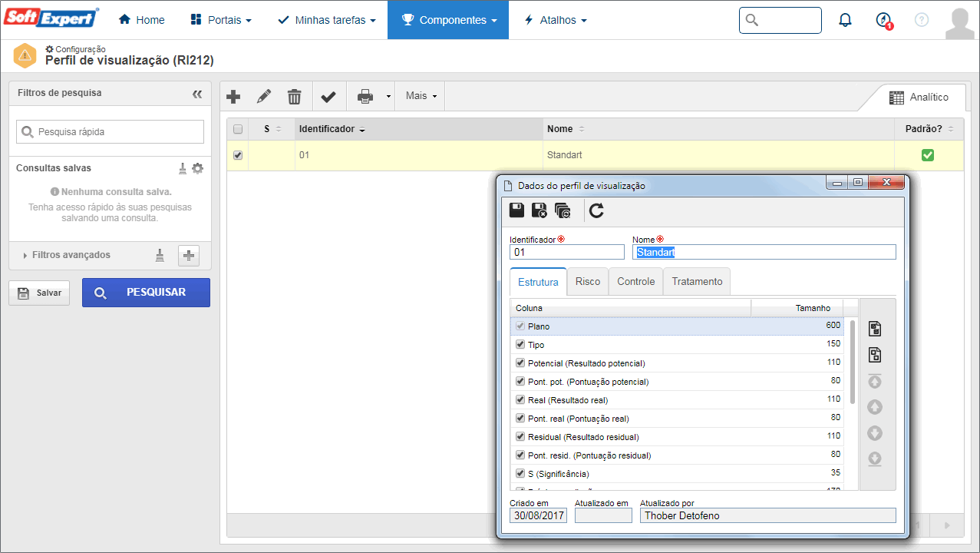Uncheck the row 01 checkbox
Viewport: 980px width, 553px height.
click(238, 155)
